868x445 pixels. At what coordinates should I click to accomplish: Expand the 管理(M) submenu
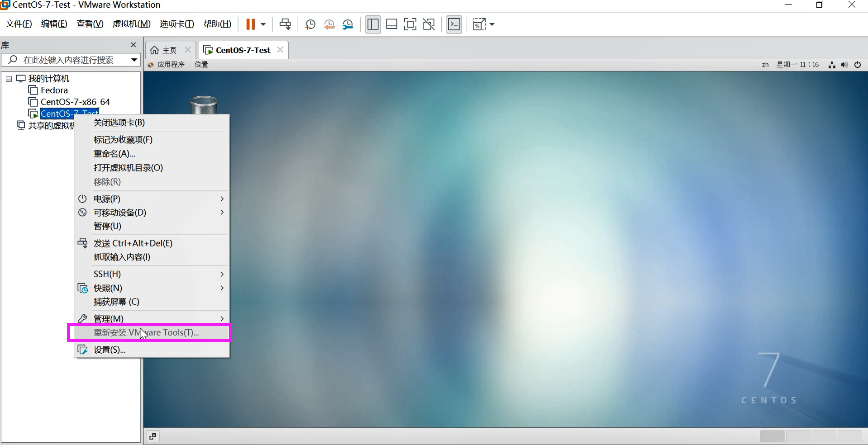pos(152,319)
